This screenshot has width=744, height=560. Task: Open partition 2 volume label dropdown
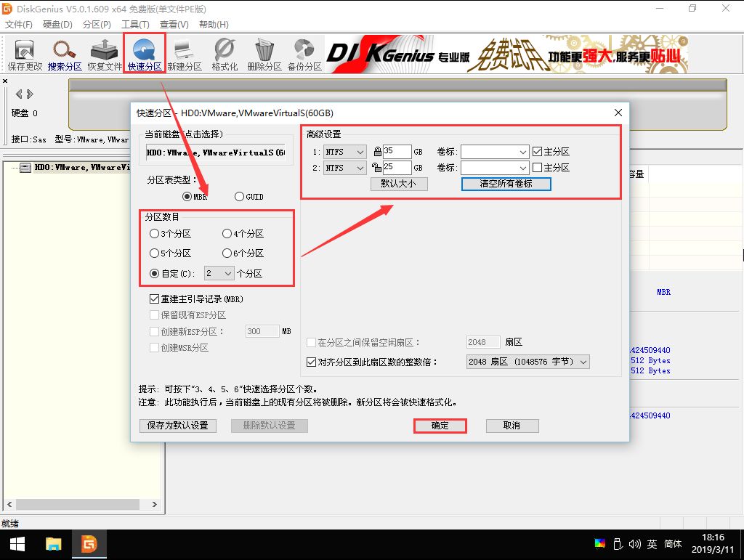click(x=494, y=167)
